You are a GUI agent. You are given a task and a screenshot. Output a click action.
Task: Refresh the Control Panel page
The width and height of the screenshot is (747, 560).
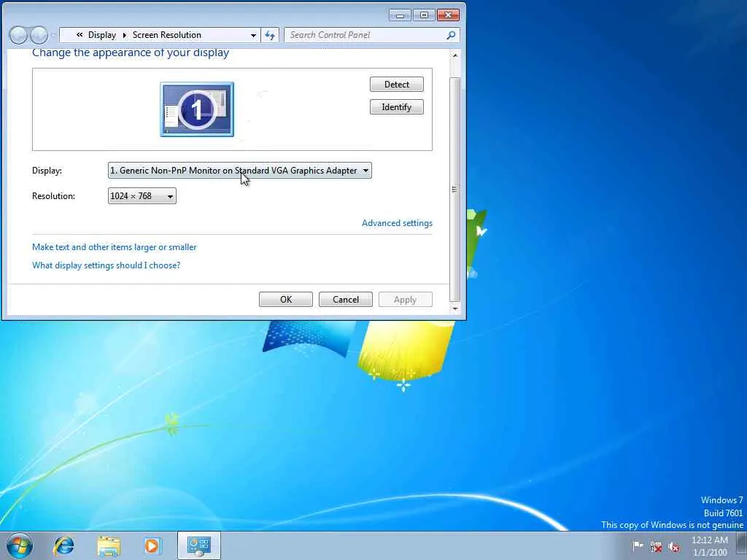(x=270, y=35)
